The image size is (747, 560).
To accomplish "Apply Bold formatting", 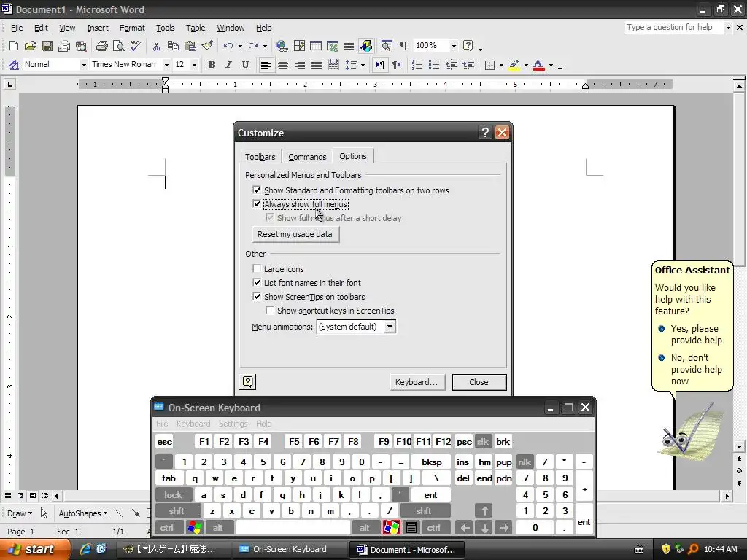I will [x=212, y=65].
